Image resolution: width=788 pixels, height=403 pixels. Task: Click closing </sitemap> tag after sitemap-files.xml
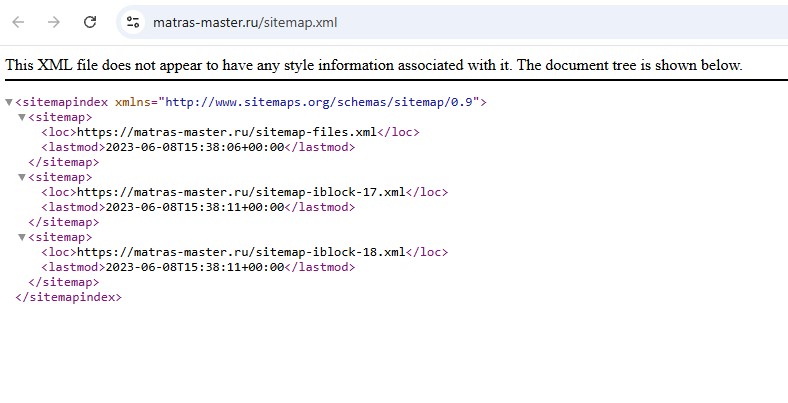(64, 162)
